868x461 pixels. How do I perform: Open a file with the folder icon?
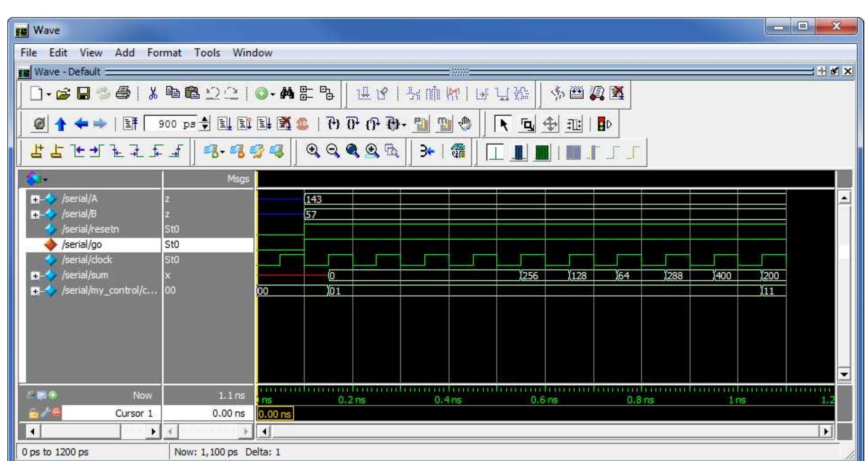click(x=63, y=94)
